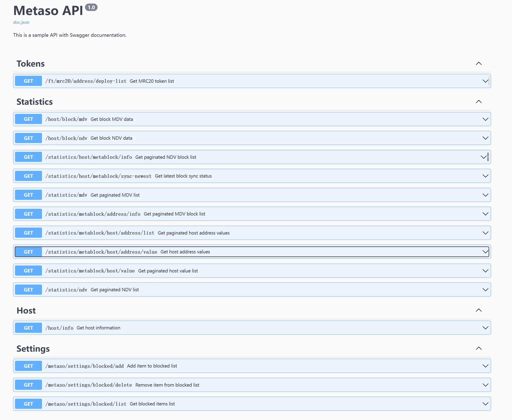This screenshot has height=420, width=512.
Task: Expand arrow for /metaso/settings/blocked/list endpoint
Action: point(485,404)
